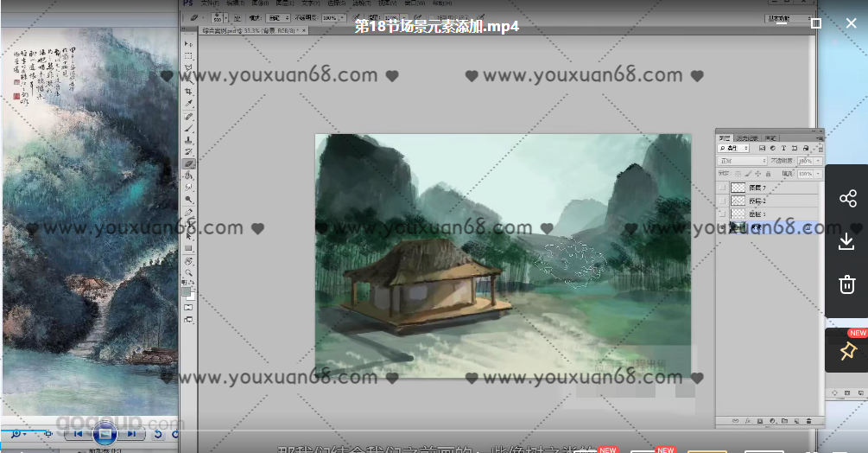Screen dimensions: 868x453
Task: Select the Rectangle shape tool
Action: (188, 248)
